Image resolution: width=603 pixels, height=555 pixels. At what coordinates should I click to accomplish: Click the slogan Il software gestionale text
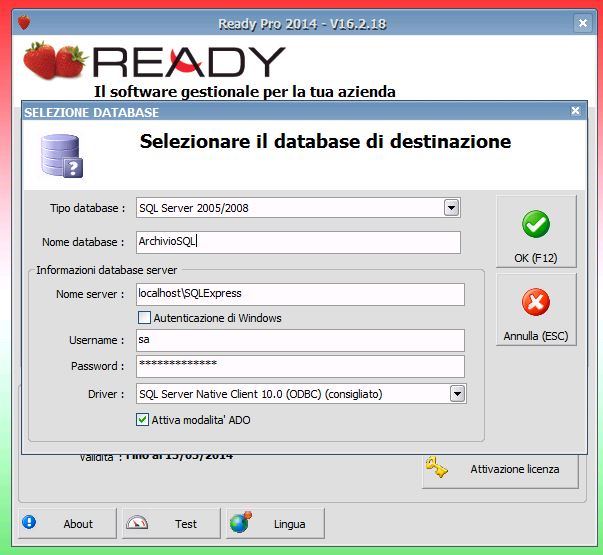[x=245, y=92]
